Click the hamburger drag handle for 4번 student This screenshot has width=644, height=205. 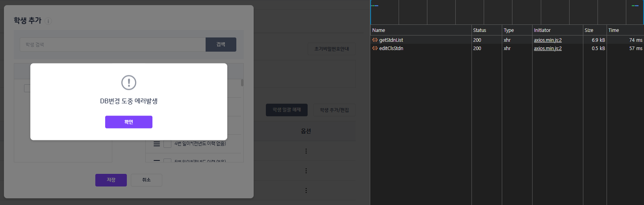click(x=157, y=144)
